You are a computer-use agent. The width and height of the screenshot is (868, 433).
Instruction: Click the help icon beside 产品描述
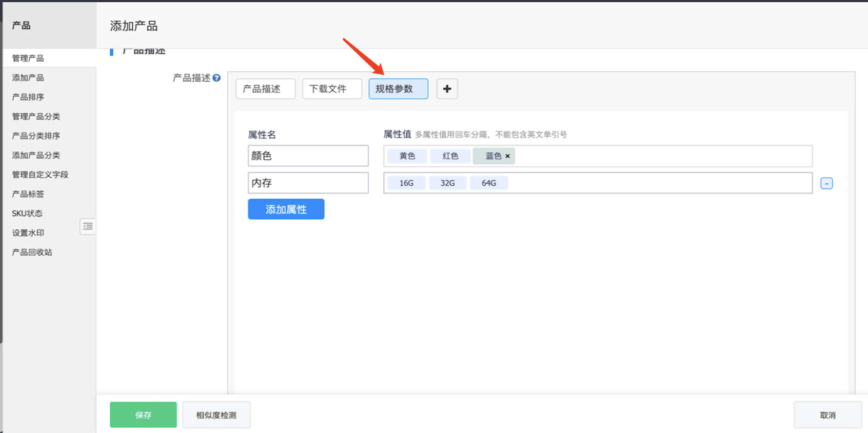[217, 78]
